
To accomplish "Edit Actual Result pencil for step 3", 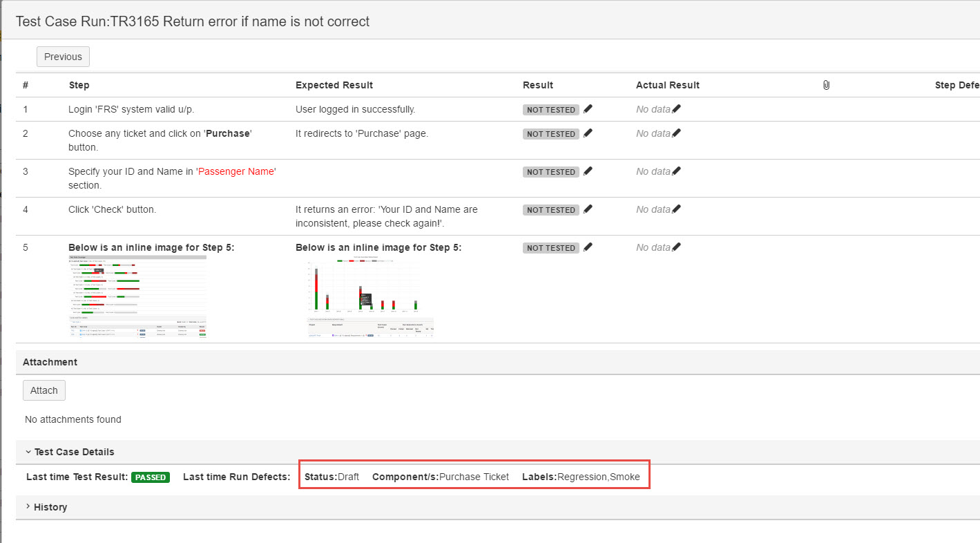I will click(x=676, y=171).
